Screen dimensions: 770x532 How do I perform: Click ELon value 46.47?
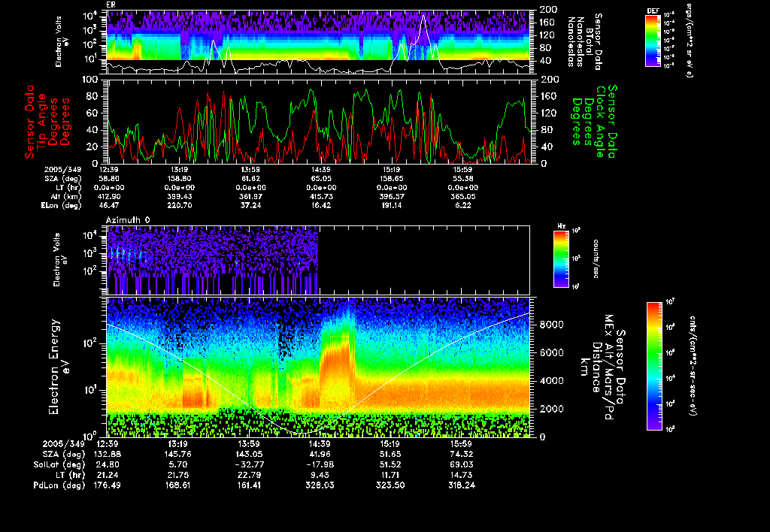coord(110,206)
